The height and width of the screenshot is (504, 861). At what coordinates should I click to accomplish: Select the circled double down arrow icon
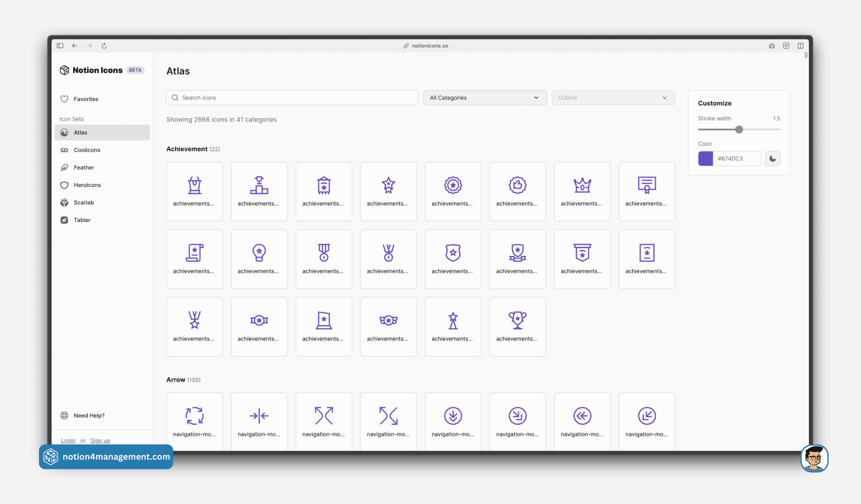tap(453, 422)
